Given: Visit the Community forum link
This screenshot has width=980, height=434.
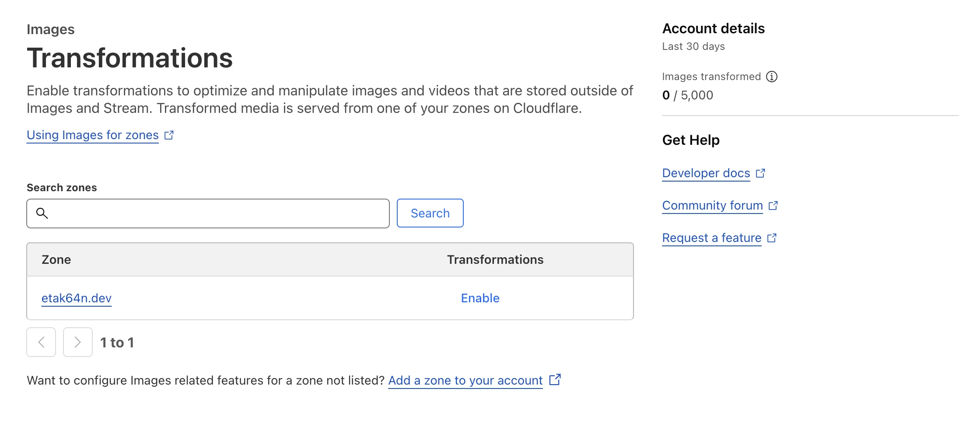Looking at the screenshot, I should [712, 206].
